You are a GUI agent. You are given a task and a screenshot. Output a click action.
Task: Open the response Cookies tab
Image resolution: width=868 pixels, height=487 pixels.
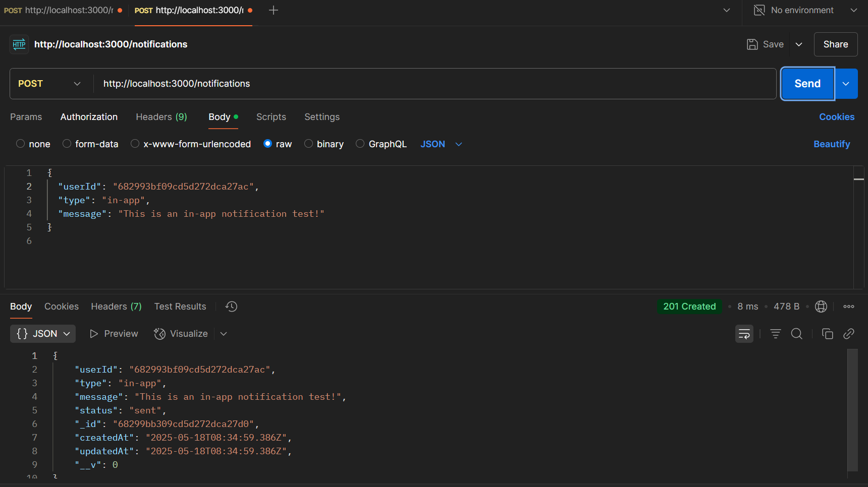pyautogui.click(x=62, y=307)
